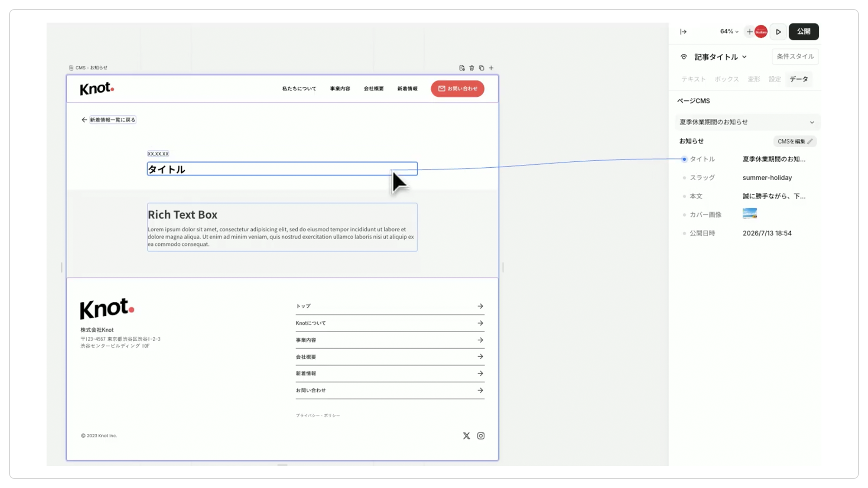The height and width of the screenshot is (488, 868).
Task: Toggle visibility eye next to 記事タイトル
Action: tap(684, 57)
